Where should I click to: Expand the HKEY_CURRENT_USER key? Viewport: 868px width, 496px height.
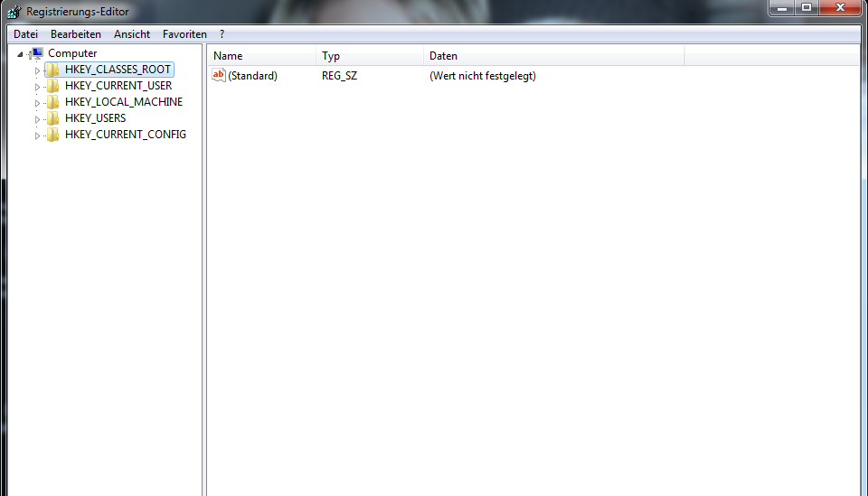(x=37, y=87)
